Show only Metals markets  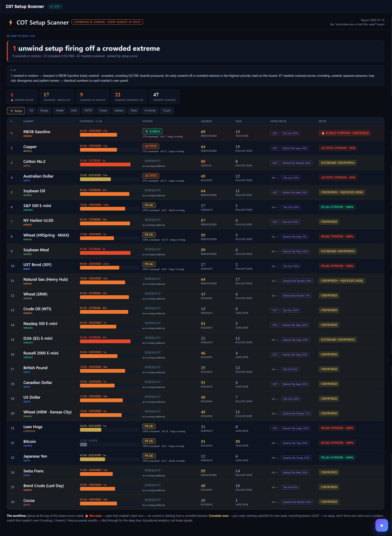pos(60,111)
